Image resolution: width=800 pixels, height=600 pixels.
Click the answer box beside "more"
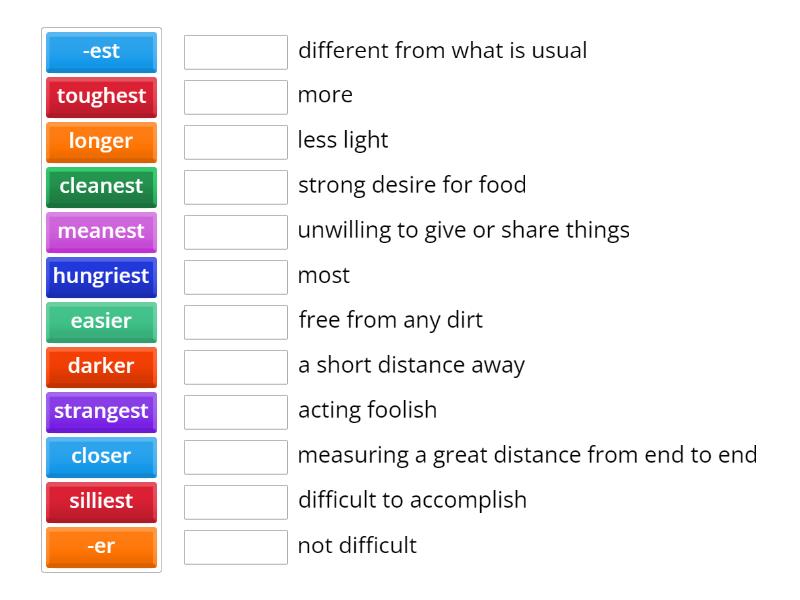tap(235, 97)
